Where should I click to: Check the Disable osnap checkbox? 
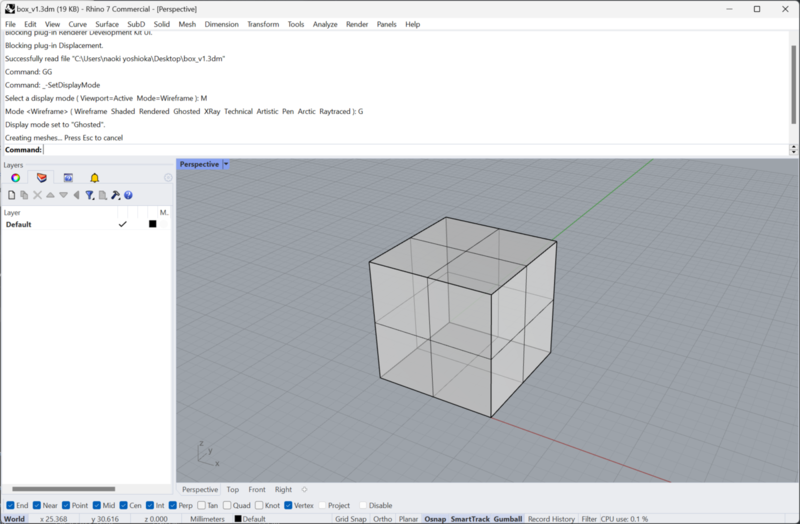click(363, 505)
